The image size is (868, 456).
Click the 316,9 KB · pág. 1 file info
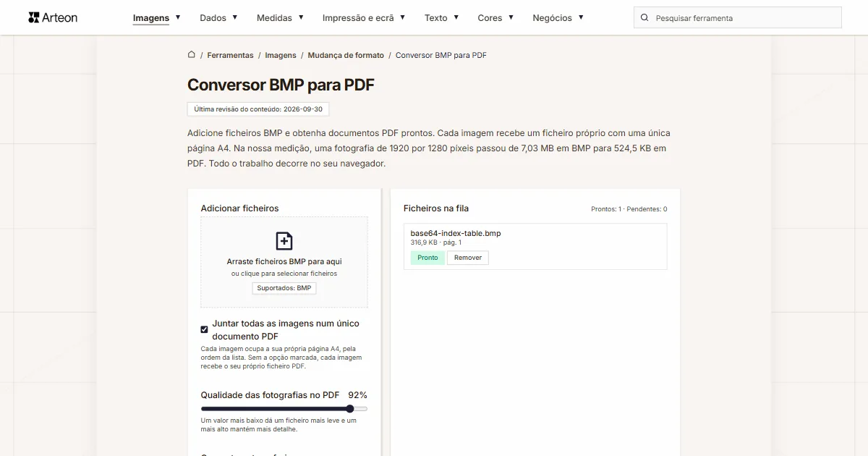pyautogui.click(x=435, y=242)
